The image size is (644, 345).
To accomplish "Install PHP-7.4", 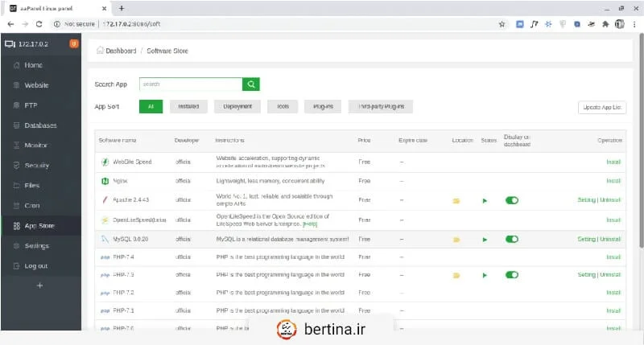I will 613,257.
